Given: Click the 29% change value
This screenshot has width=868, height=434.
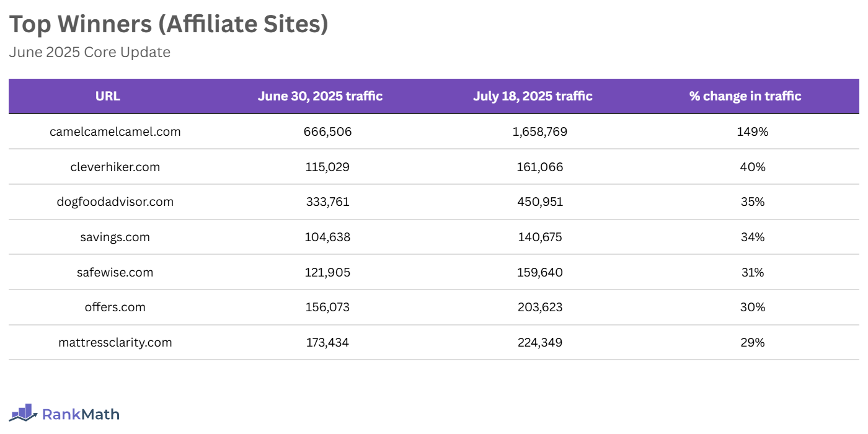Looking at the screenshot, I should pos(753,342).
